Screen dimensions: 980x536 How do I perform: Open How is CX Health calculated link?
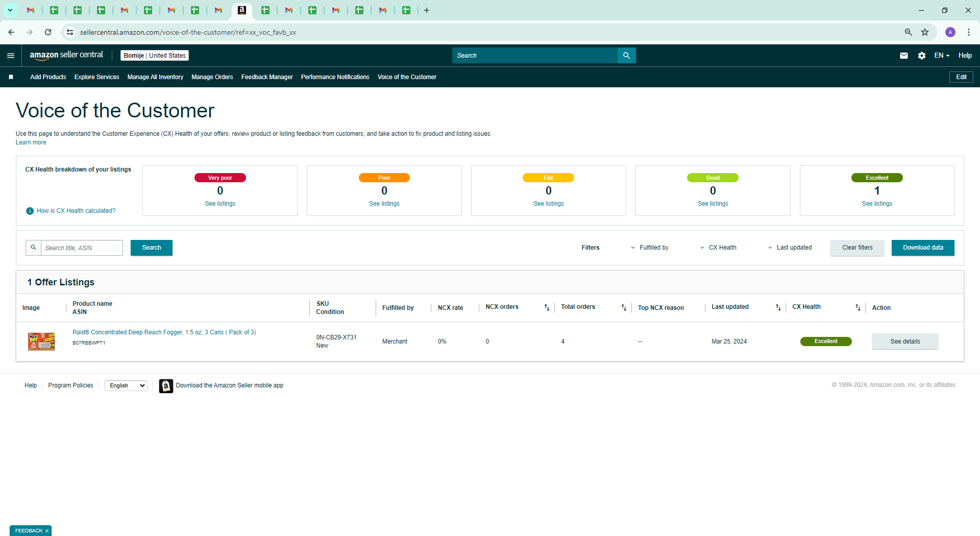coord(76,211)
